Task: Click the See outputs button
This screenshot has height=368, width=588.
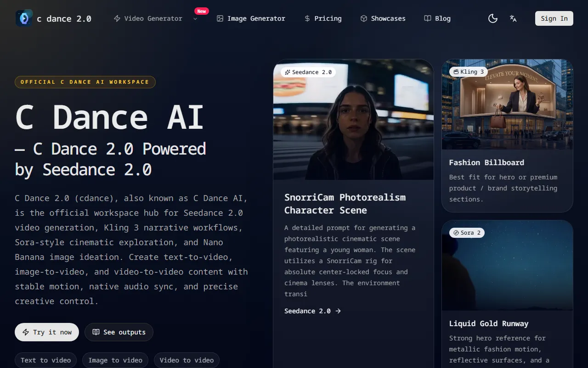Action: pos(119,332)
